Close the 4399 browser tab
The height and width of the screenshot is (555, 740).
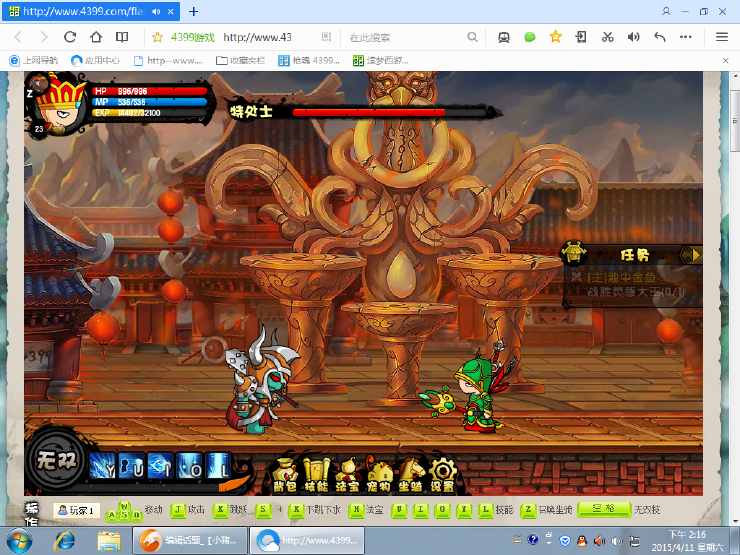click(171, 11)
